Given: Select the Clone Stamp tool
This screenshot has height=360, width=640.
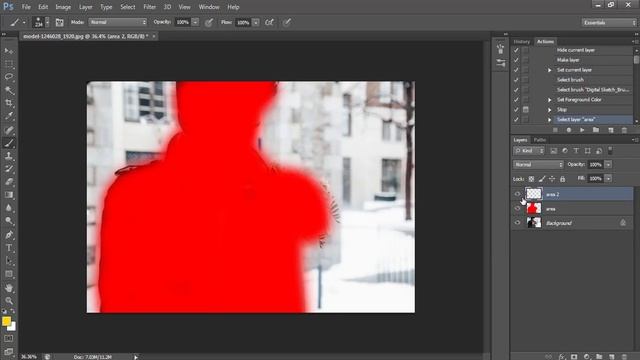Looking at the screenshot, I should [x=9, y=156].
